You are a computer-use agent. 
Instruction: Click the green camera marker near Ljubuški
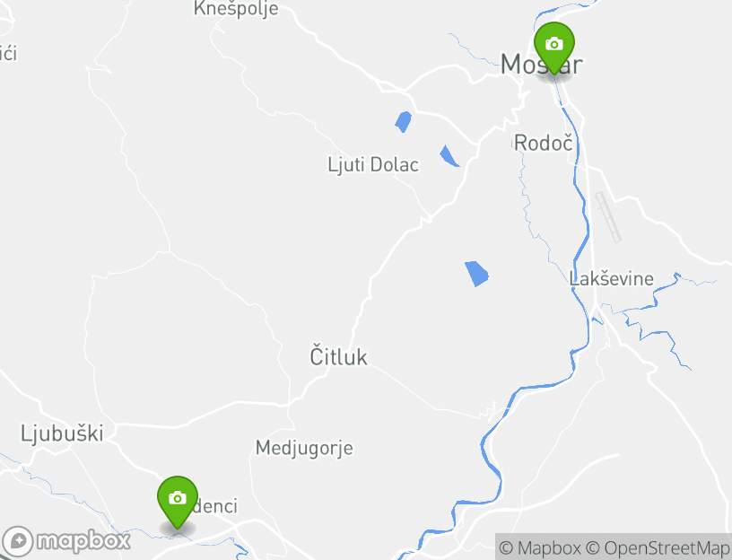[178, 500]
